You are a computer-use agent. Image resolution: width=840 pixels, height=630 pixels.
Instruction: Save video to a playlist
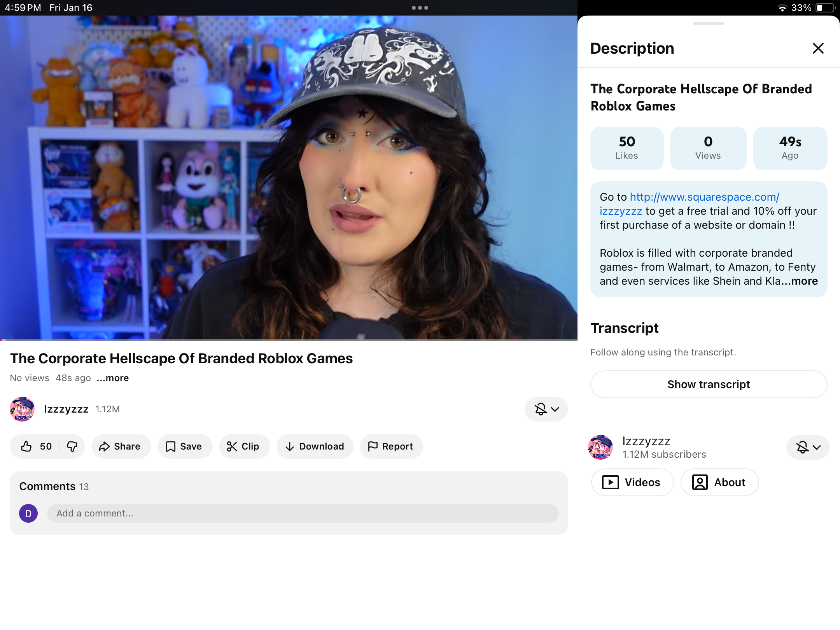pyautogui.click(x=184, y=446)
